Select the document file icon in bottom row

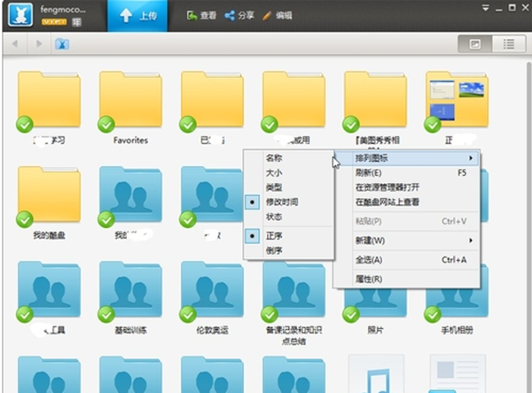458,374
